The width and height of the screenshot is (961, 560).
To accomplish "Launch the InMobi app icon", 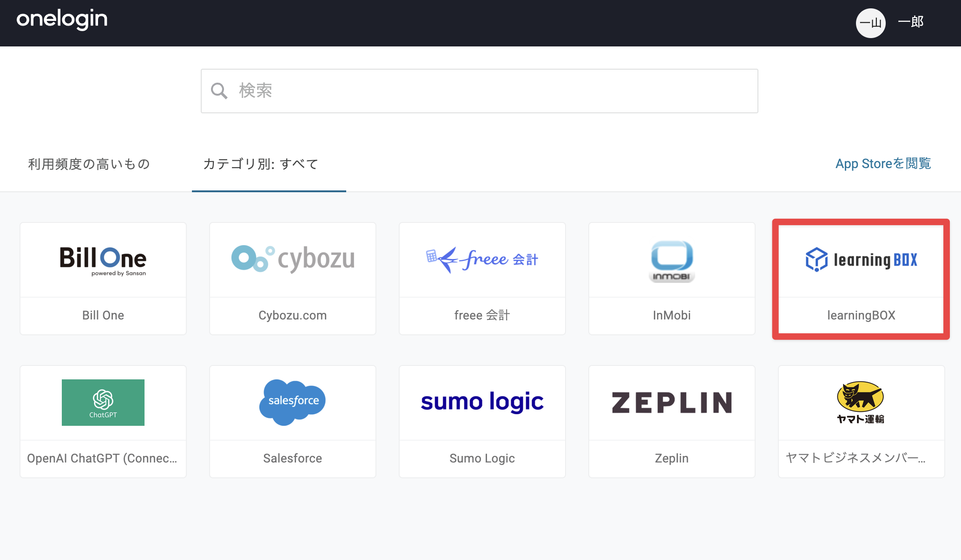I will click(672, 261).
